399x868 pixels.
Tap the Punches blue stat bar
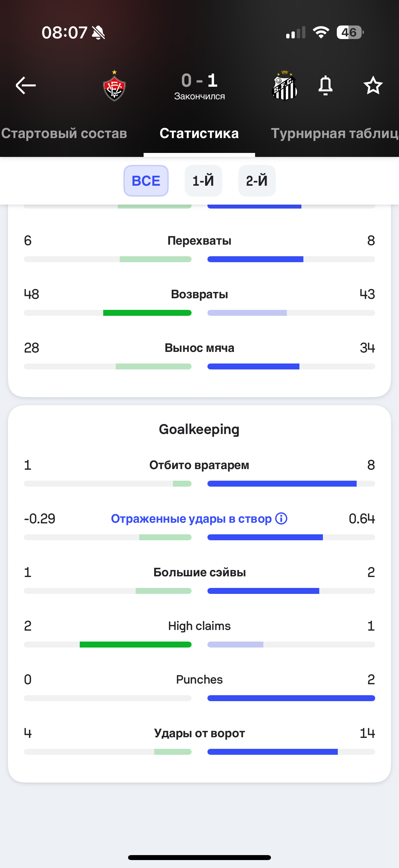coord(291,698)
